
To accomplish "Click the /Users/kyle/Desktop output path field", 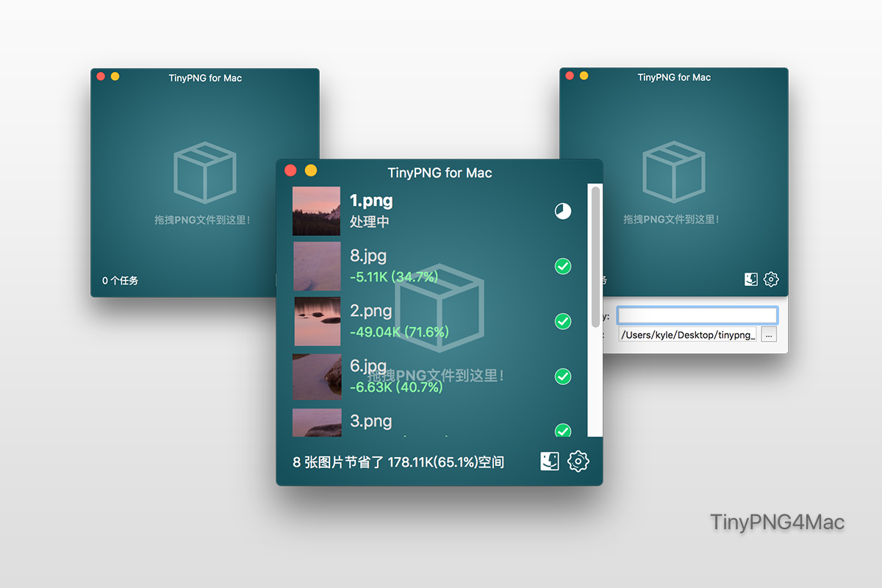I will pos(688,335).
